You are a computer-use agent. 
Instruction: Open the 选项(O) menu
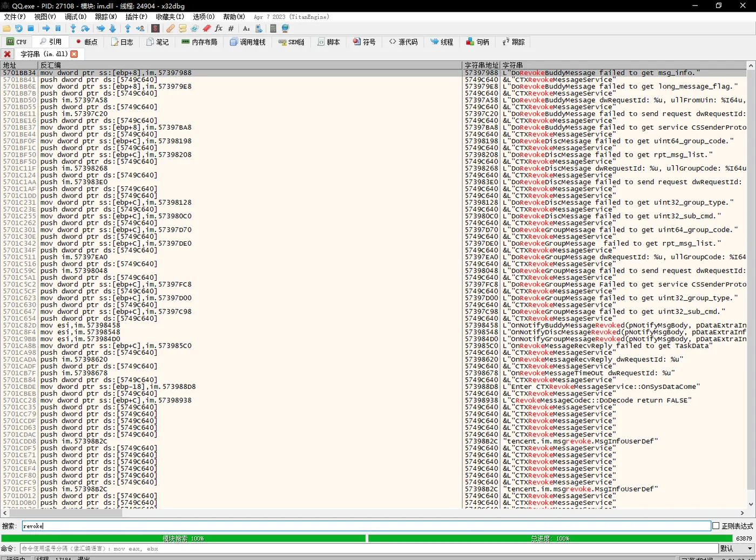[x=204, y=17]
